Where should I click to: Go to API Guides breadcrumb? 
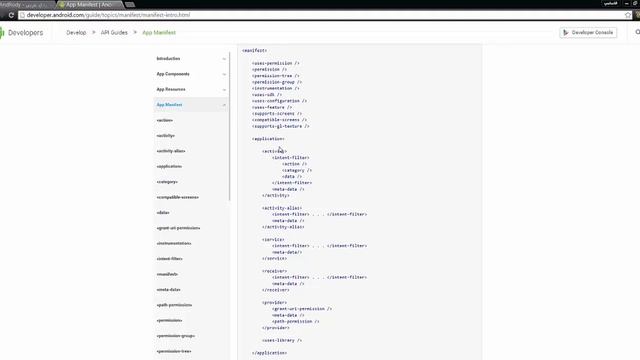tap(114, 33)
